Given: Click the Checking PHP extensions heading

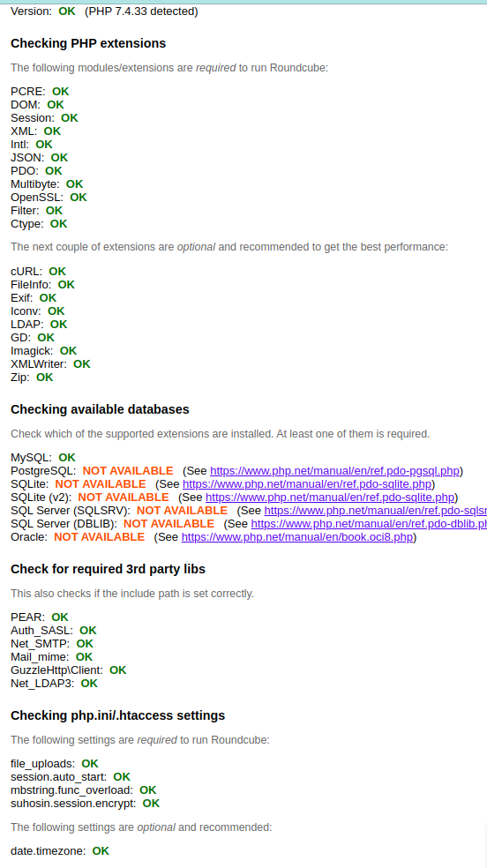Looking at the screenshot, I should click(x=88, y=43).
